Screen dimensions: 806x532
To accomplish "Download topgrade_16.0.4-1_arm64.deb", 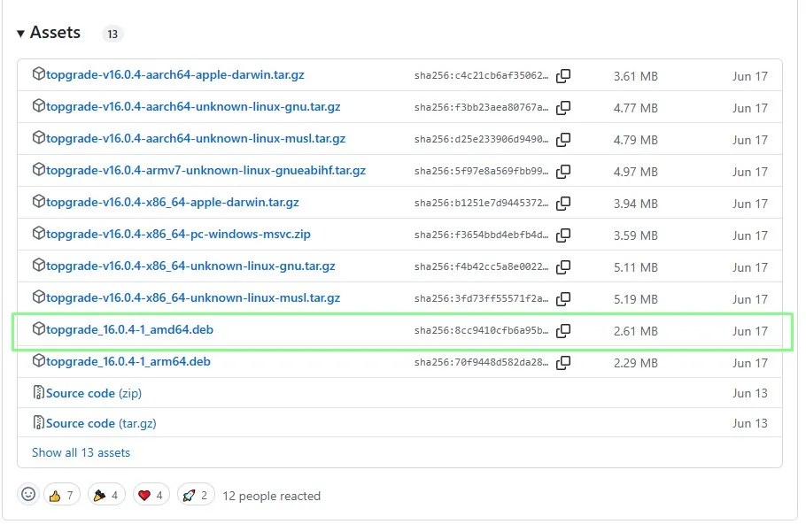I will [x=128, y=361].
